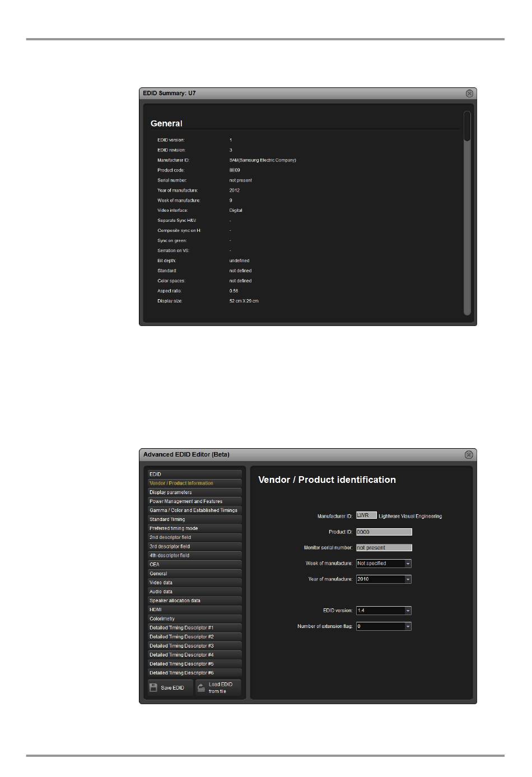Click the Load EDID from file label

[x=220, y=688]
